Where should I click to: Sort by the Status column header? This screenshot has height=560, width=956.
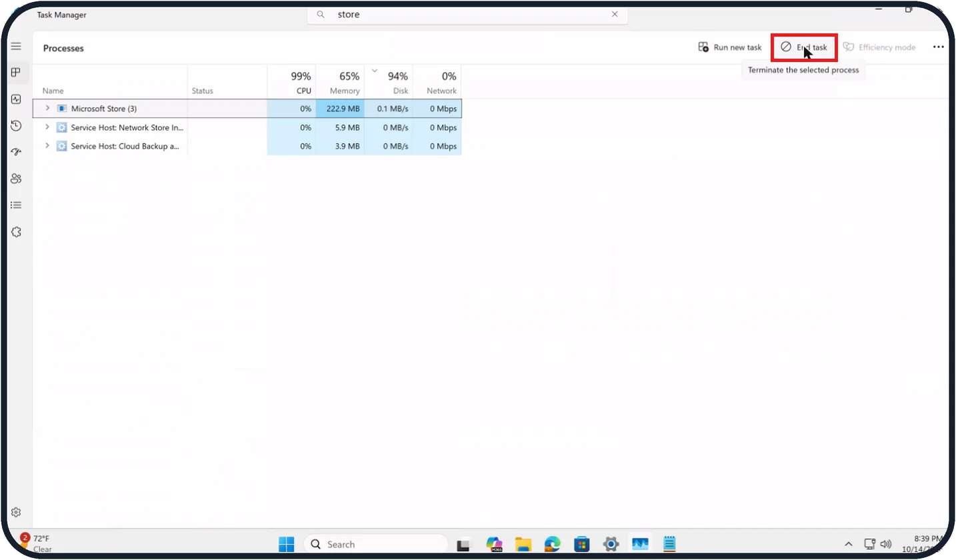(x=227, y=81)
